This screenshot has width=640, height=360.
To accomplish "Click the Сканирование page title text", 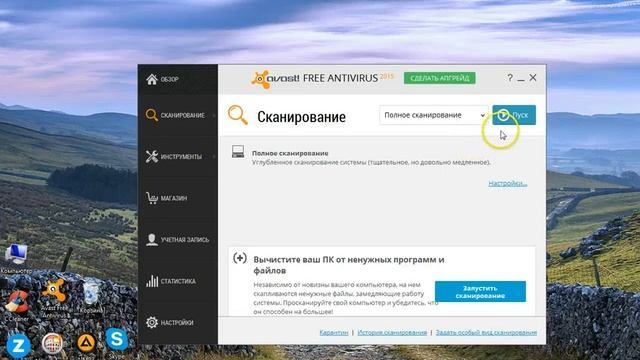I will [x=301, y=117].
